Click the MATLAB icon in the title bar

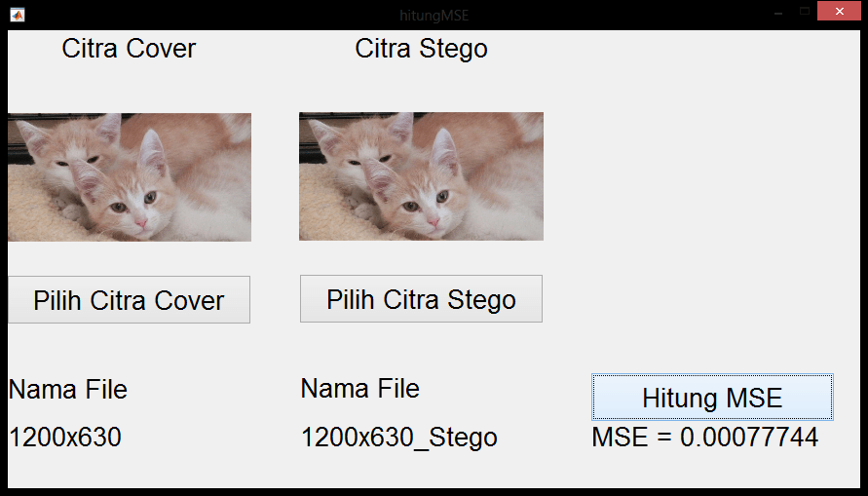[x=17, y=15]
